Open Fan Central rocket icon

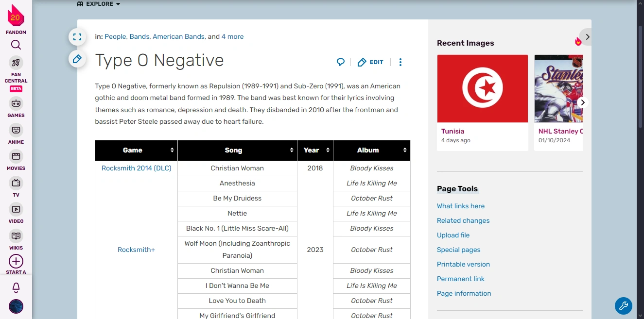click(16, 63)
